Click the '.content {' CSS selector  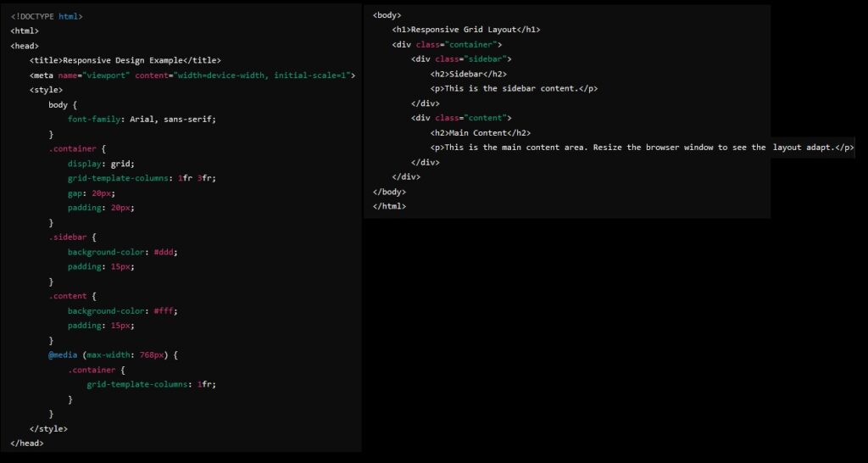[73, 296]
